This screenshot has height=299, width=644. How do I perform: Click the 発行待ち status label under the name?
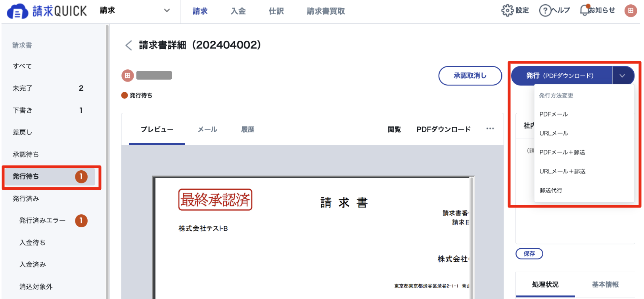pos(137,95)
